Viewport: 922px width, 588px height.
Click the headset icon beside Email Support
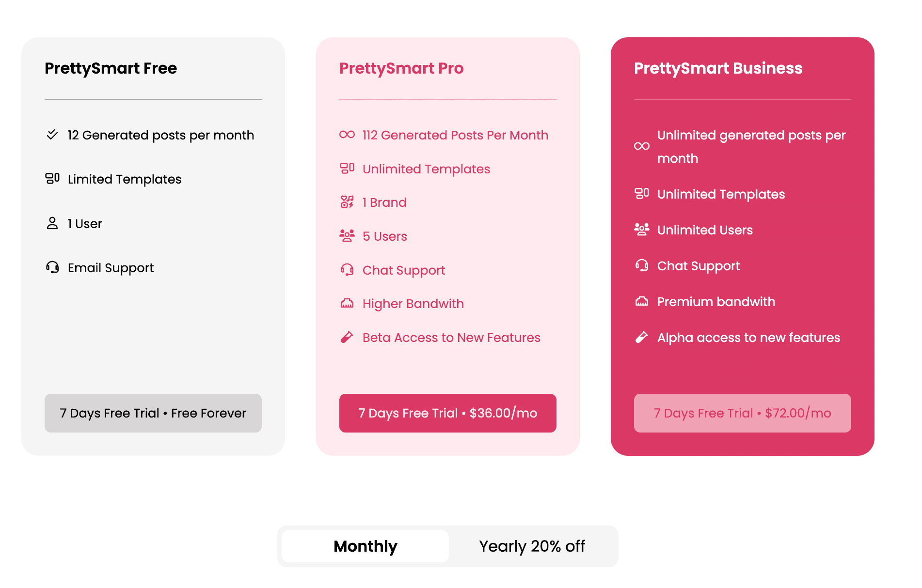coord(52,267)
